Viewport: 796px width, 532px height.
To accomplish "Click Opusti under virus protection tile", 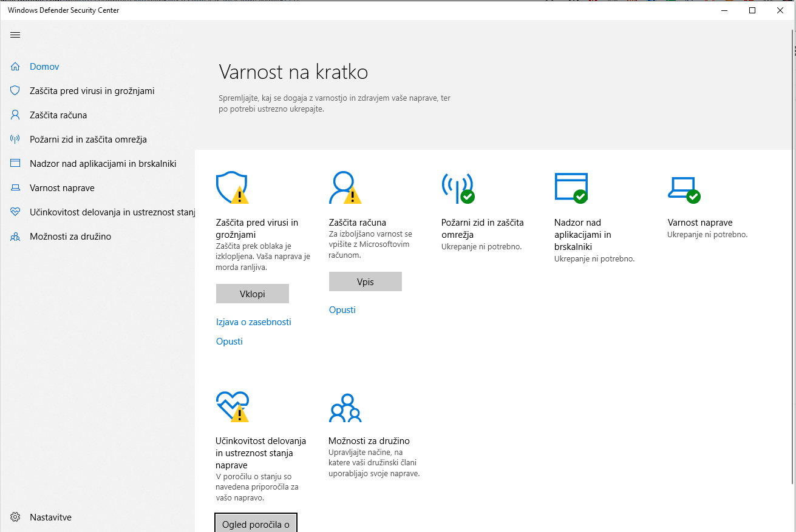I will [230, 342].
